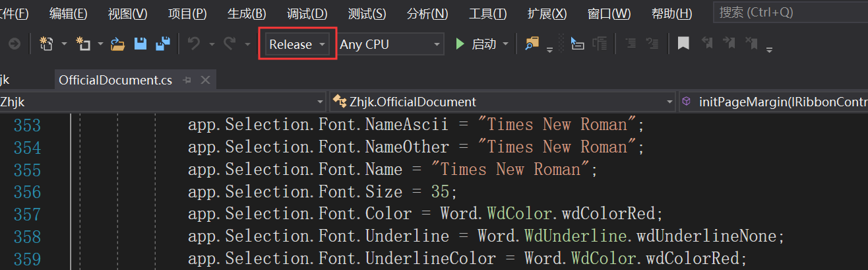Click NameAscii on line 353

click(406, 125)
